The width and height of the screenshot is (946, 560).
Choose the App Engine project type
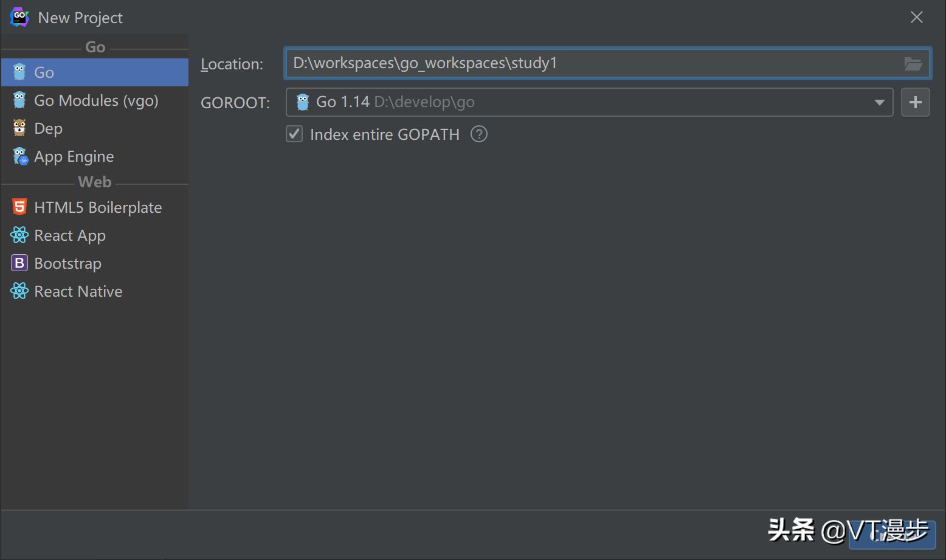pos(94,156)
